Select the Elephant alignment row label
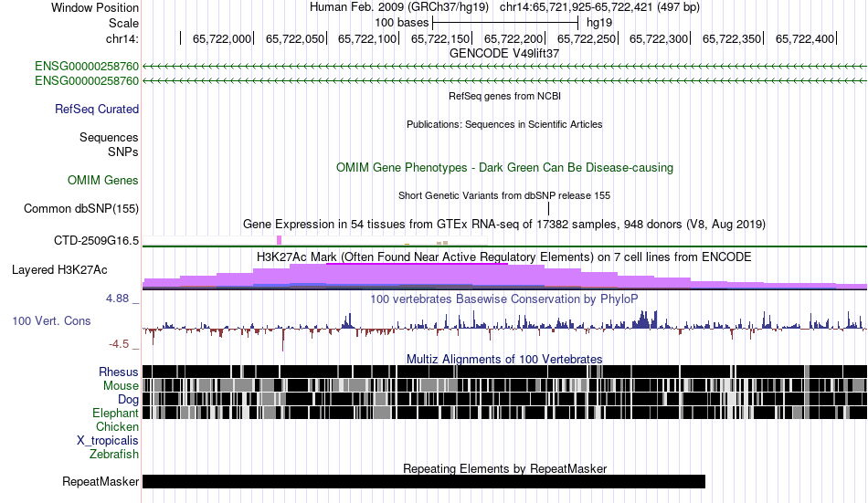 click(x=115, y=414)
